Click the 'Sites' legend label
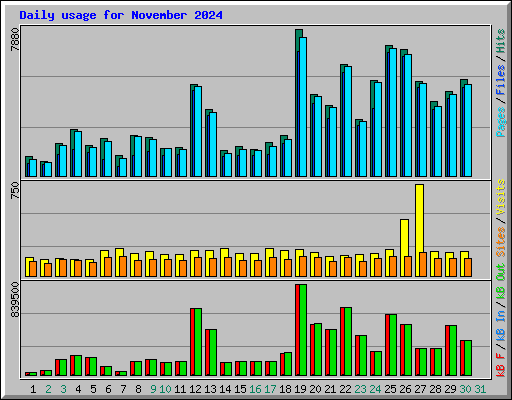The width and height of the screenshot is (512, 400). coord(501,242)
